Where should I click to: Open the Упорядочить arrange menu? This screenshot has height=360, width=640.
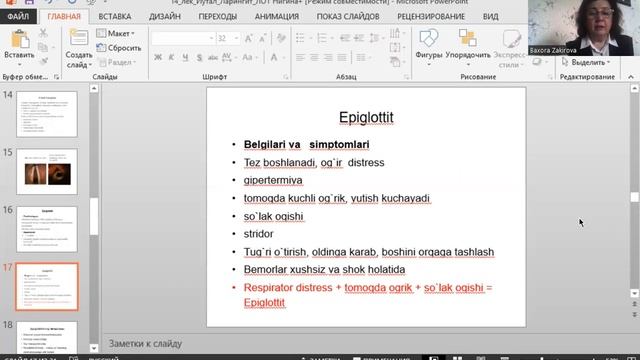(468, 48)
